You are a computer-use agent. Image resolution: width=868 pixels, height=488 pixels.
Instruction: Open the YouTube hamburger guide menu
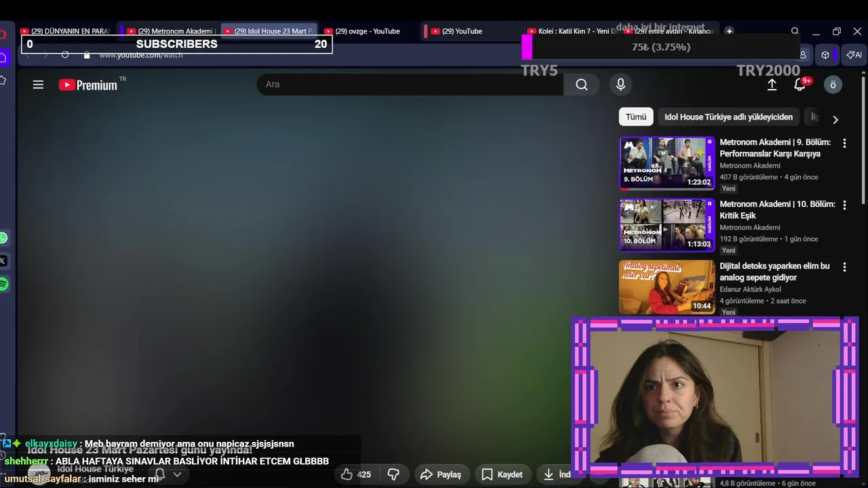coord(38,85)
